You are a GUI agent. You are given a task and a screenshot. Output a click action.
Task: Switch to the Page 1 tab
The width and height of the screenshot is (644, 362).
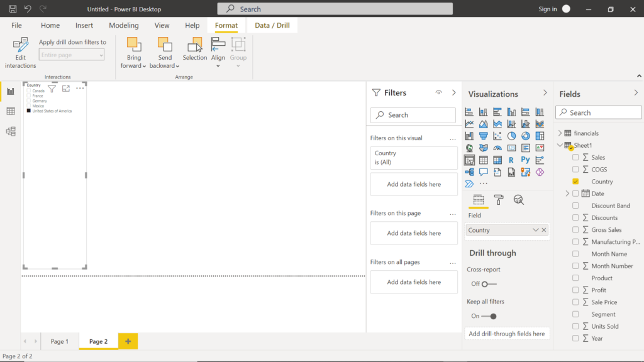(x=60, y=341)
